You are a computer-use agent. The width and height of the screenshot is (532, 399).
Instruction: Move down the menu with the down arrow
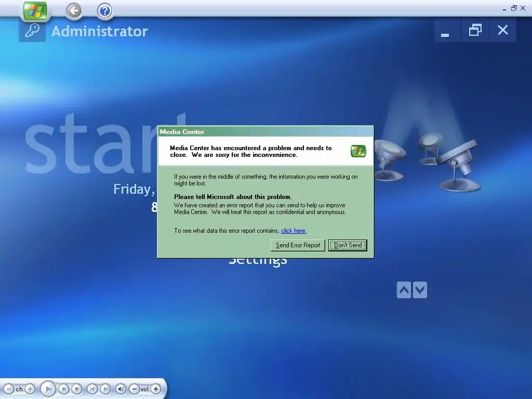(420, 290)
